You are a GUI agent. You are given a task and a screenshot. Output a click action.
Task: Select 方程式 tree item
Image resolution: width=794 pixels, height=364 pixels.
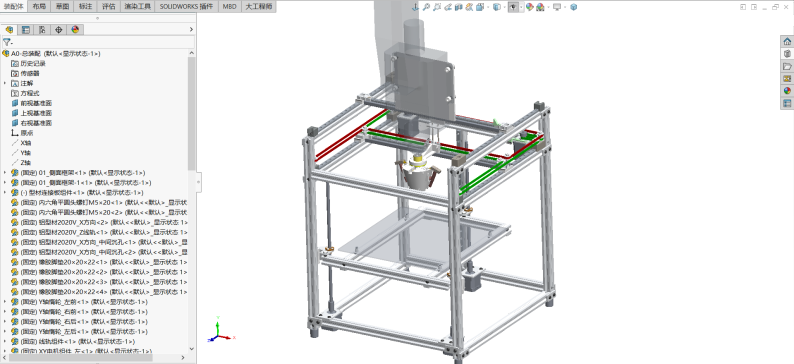coord(25,93)
